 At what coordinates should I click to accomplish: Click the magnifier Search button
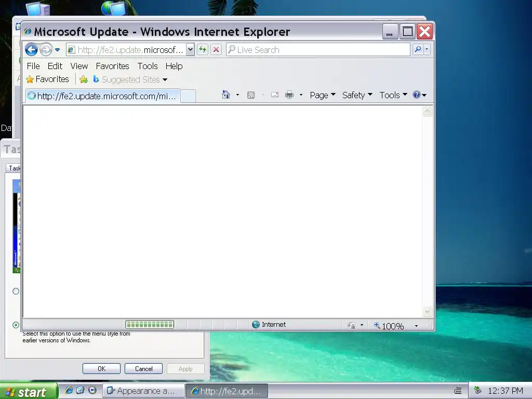(418, 49)
